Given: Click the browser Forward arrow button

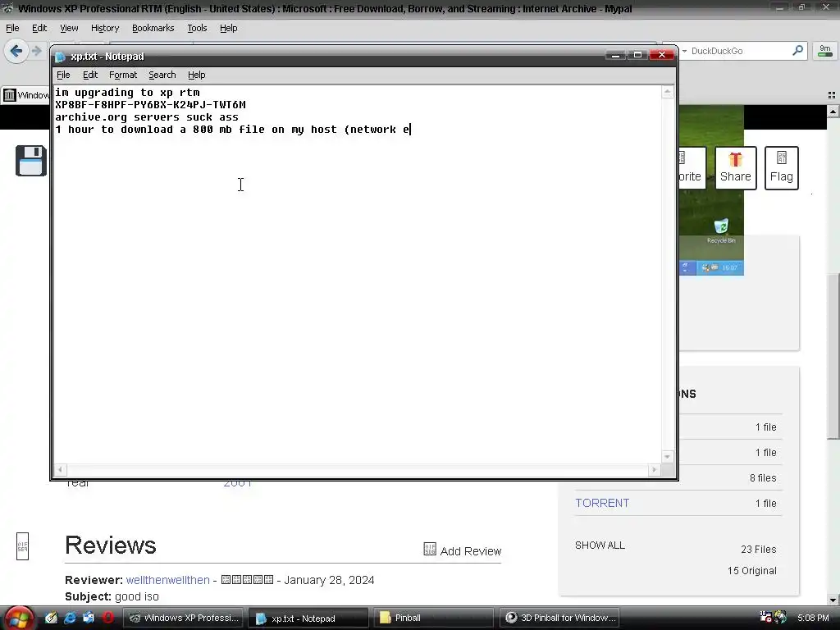Looking at the screenshot, I should pos(36,51).
